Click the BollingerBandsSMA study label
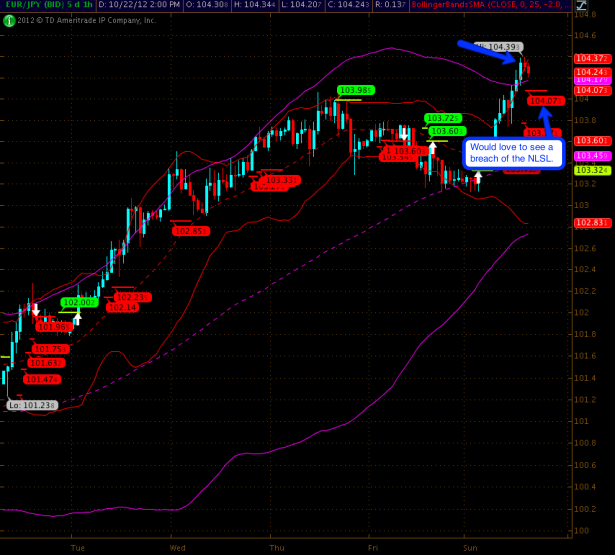Screen dimensions: 615x555 [490, 5]
